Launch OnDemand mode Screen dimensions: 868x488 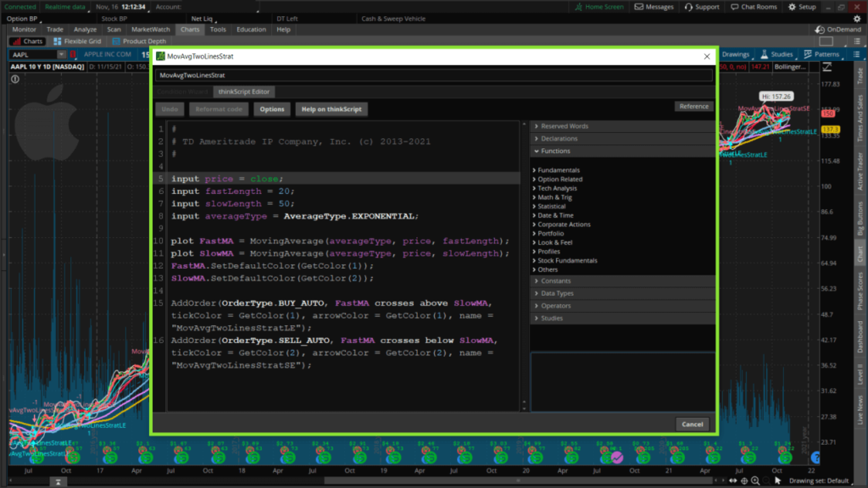tap(838, 30)
